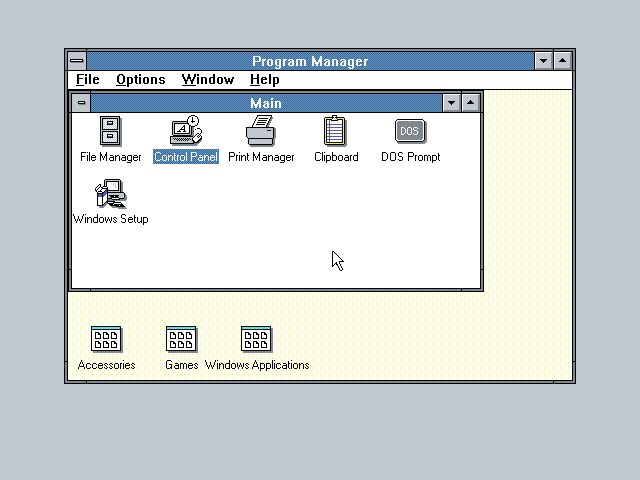This screenshot has height=480, width=640.
Task: Click the Print Manager icon
Action: pyautogui.click(x=261, y=132)
